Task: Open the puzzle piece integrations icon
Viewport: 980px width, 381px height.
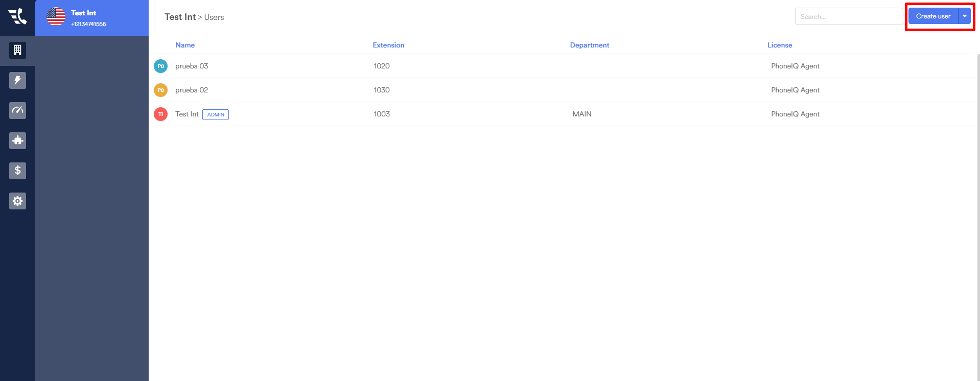Action: [17, 140]
